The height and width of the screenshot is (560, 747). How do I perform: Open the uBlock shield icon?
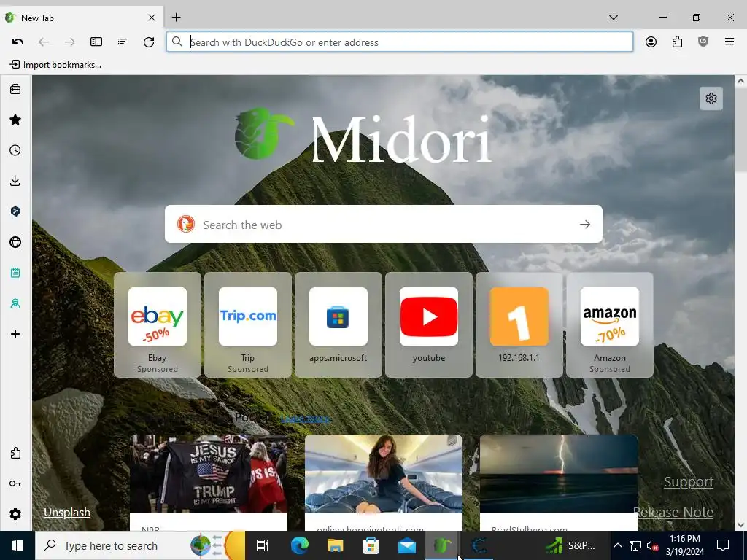(703, 42)
